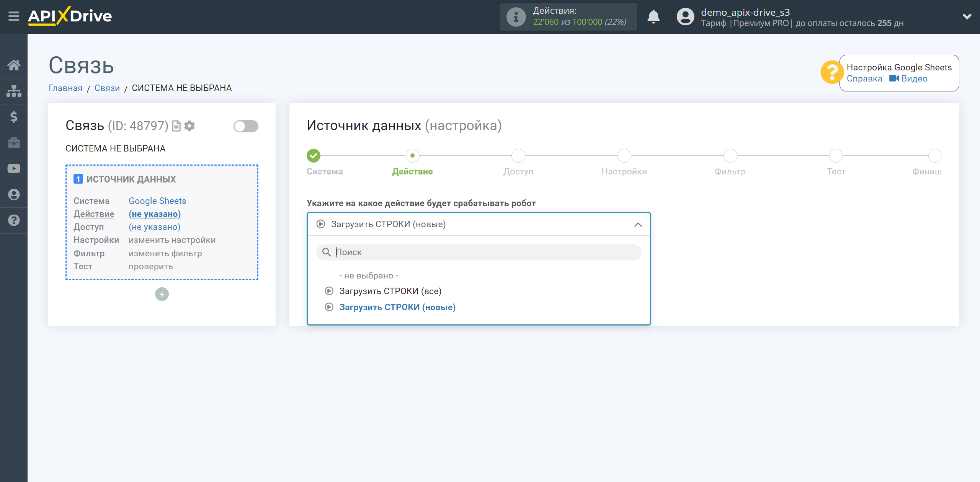Toggle the connection enable switch

pos(246,125)
